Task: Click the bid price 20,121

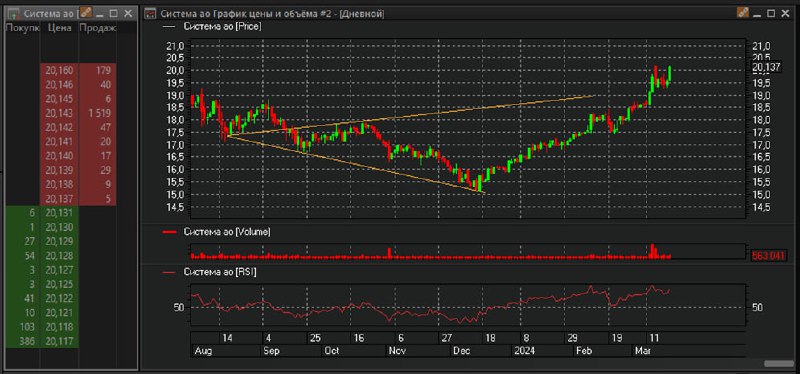Action: pos(59,313)
